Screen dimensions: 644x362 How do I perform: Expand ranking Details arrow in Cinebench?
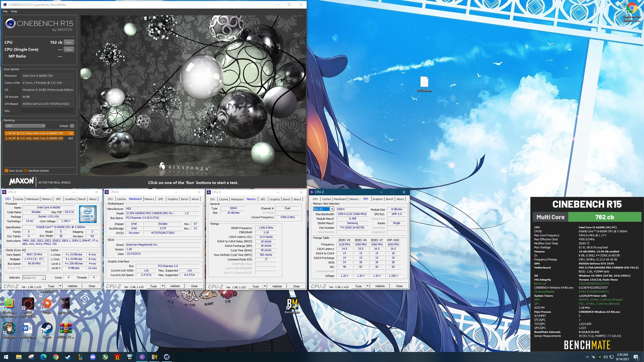coord(72,126)
